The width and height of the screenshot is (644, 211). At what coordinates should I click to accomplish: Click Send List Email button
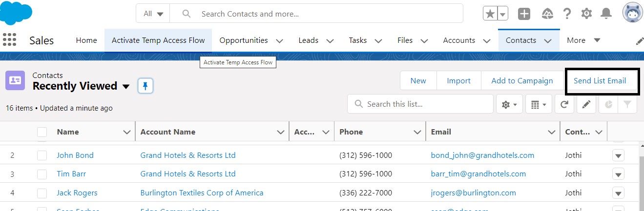pyautogui.click(x=600, y=81)
